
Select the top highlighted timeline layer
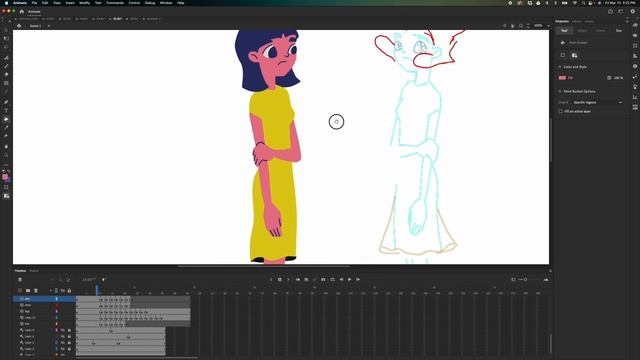tap(44, 299)
